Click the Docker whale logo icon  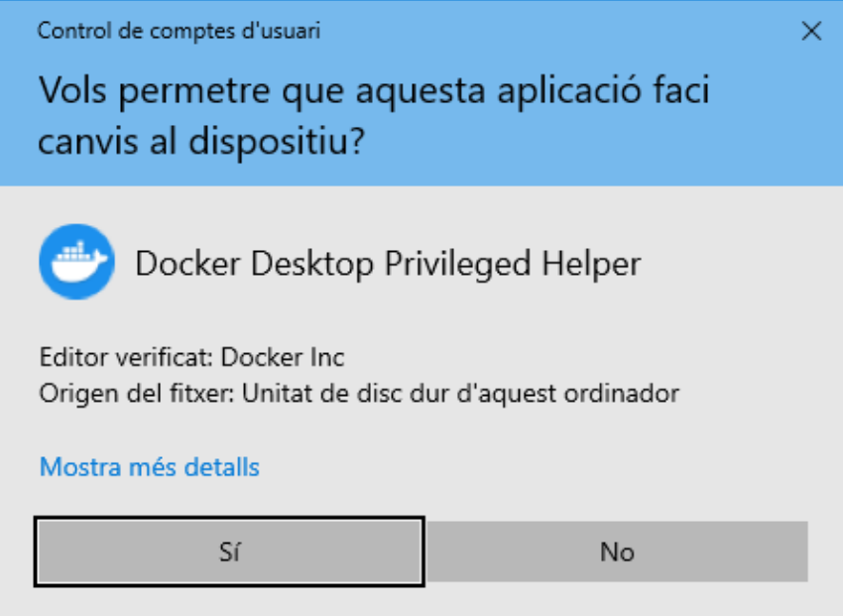[x=77, y=262]
